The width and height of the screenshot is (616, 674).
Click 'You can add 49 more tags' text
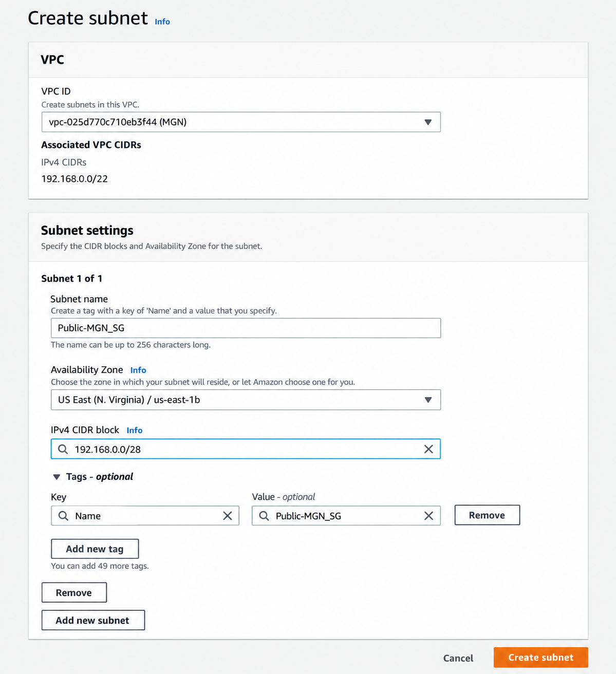pos(100,566)
